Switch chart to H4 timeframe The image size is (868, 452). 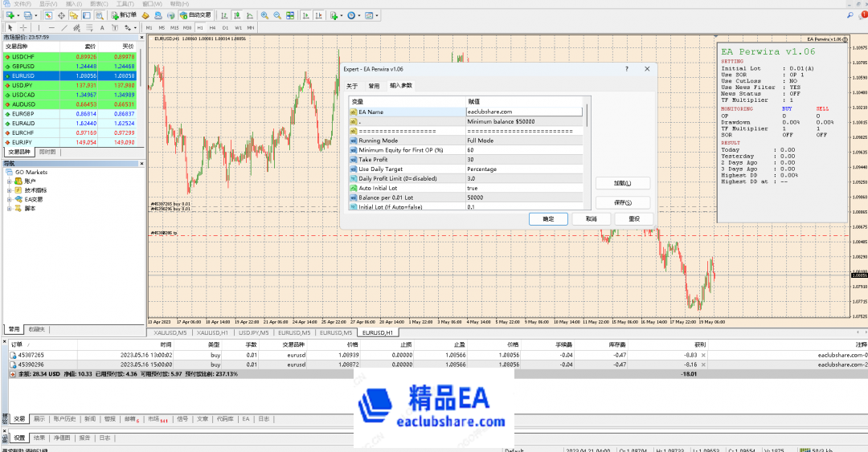coord(212,27)
